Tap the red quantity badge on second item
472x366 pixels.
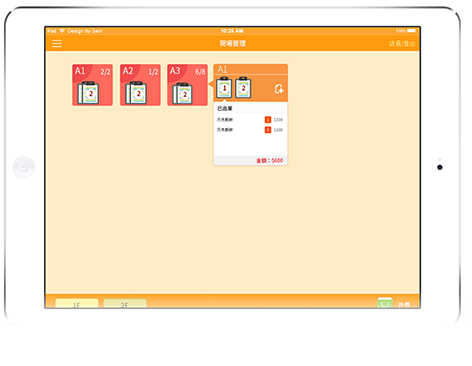click(268, 130)
